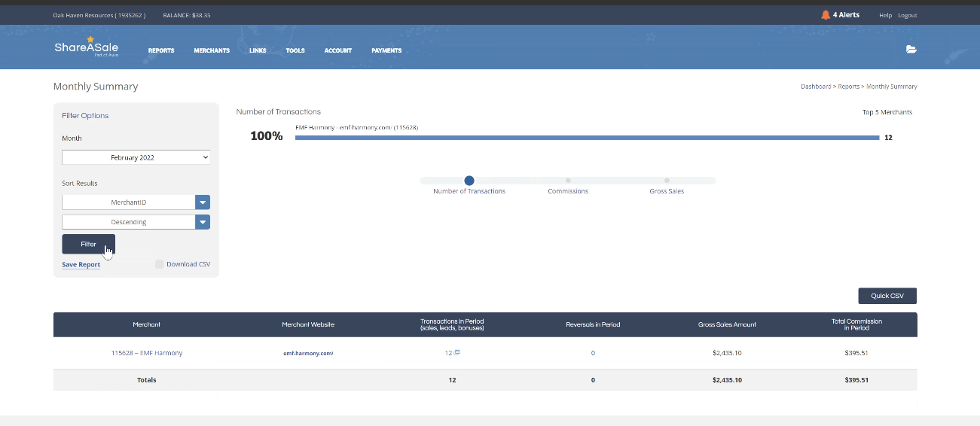980x426 pixels.
Task: Open the Merchants menu
Action: click(x=212, y=50)
